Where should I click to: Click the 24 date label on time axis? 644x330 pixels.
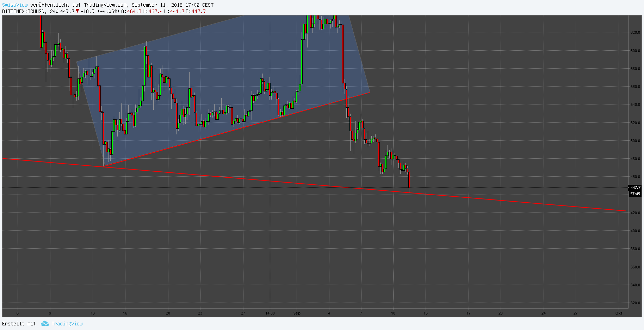tap(544, 313)
